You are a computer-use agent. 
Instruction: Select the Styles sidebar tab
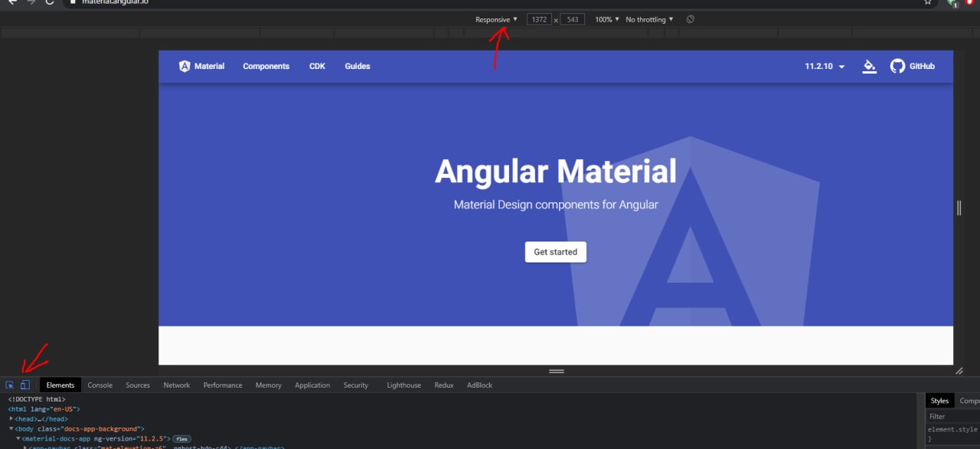point(939,401)
